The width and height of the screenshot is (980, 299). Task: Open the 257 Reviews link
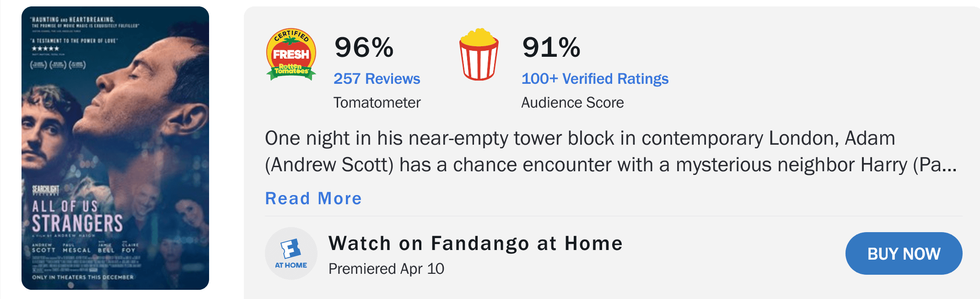pos(377,79)
